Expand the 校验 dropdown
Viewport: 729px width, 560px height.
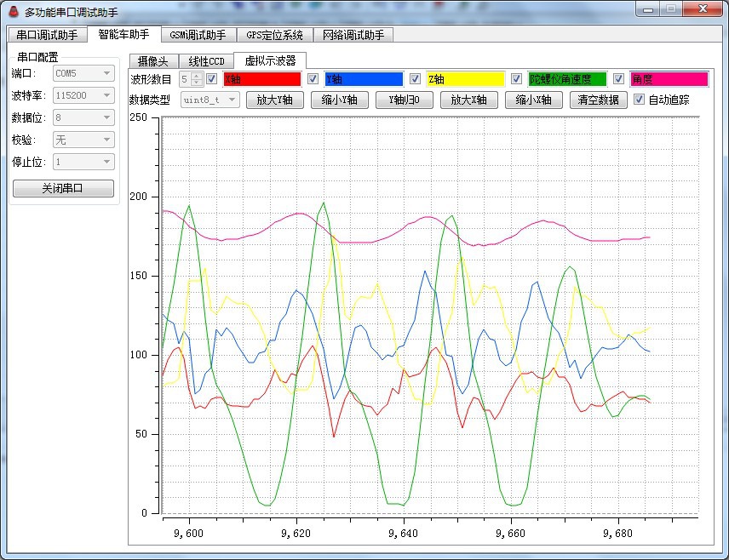click(x=83, y=140)
